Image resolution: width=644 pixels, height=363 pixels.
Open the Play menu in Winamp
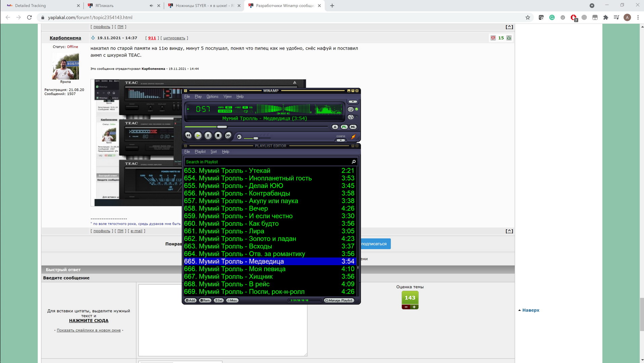point(198,97)
